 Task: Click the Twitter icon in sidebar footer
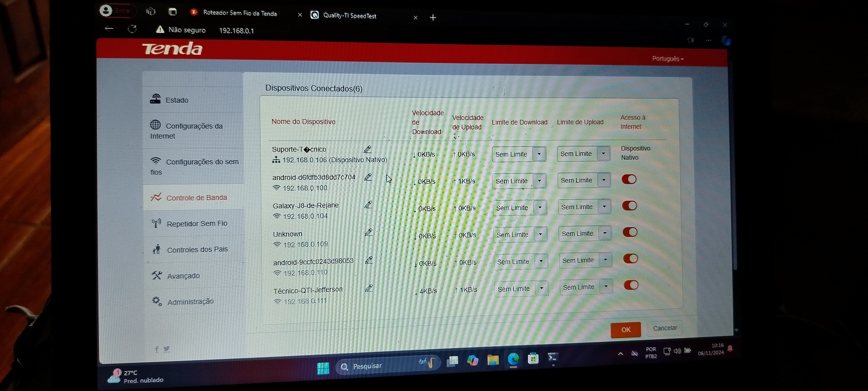[x=166, y=349]
